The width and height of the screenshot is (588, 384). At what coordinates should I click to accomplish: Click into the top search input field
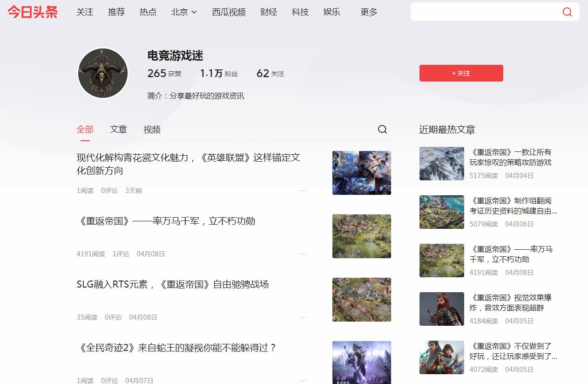coord(484,12)
